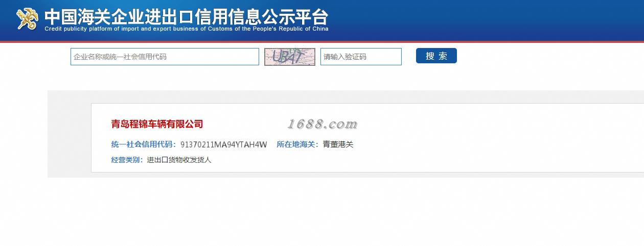Click the empty blue header area on right
Image resolution: width=644 pixels, height=246 pixels.
(486, 19)
